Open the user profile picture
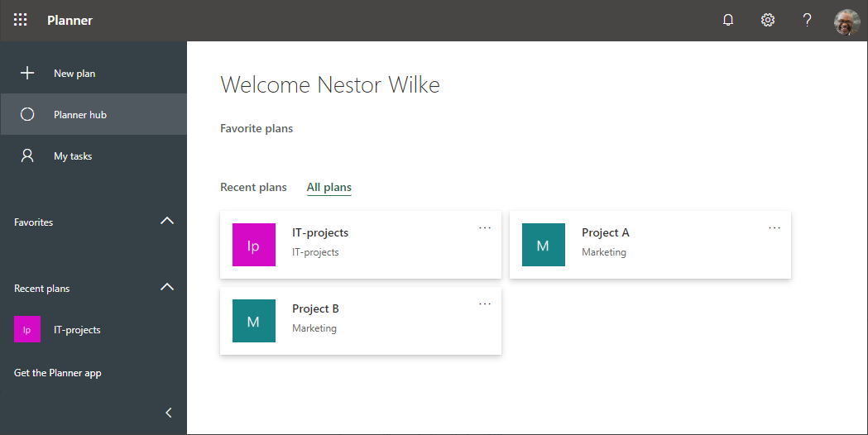 click(x=847, y=22)
